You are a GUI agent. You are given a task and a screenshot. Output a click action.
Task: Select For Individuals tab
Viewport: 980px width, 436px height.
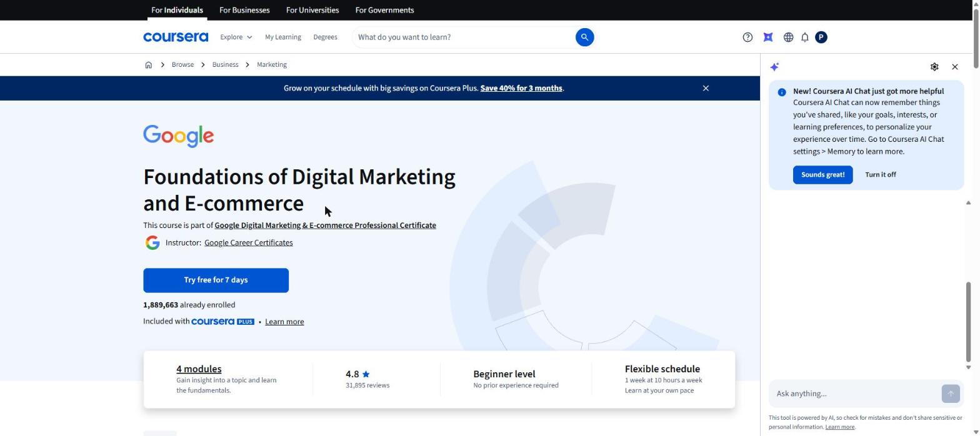pos(177,10)
